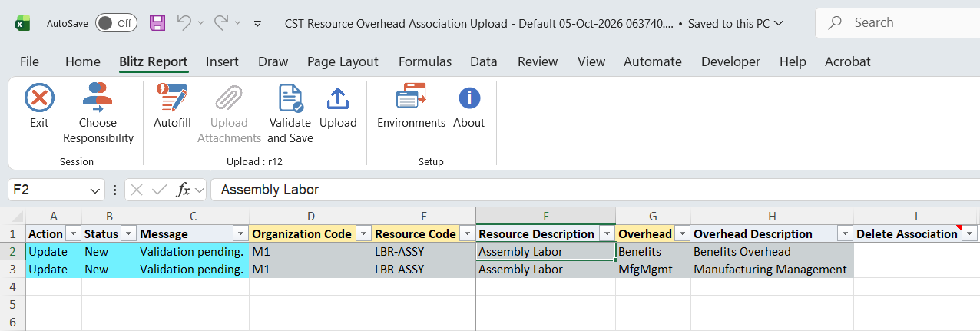This screenshot has width=980, height=331.
Task: Click the Exit session icon
Action: pos(39,99)
